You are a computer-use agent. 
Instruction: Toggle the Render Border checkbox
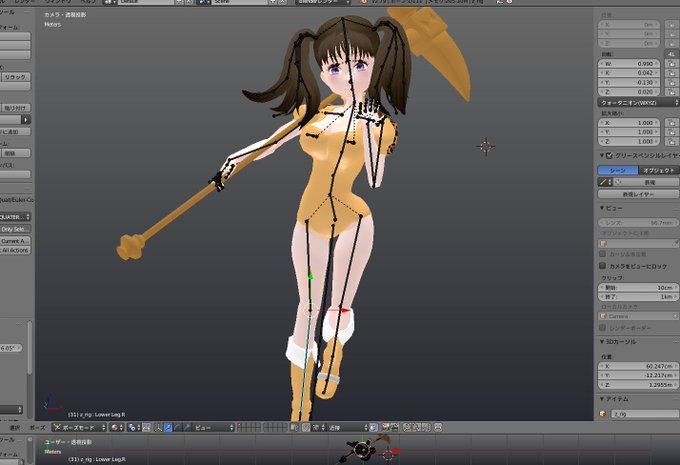tap(602, 327)
